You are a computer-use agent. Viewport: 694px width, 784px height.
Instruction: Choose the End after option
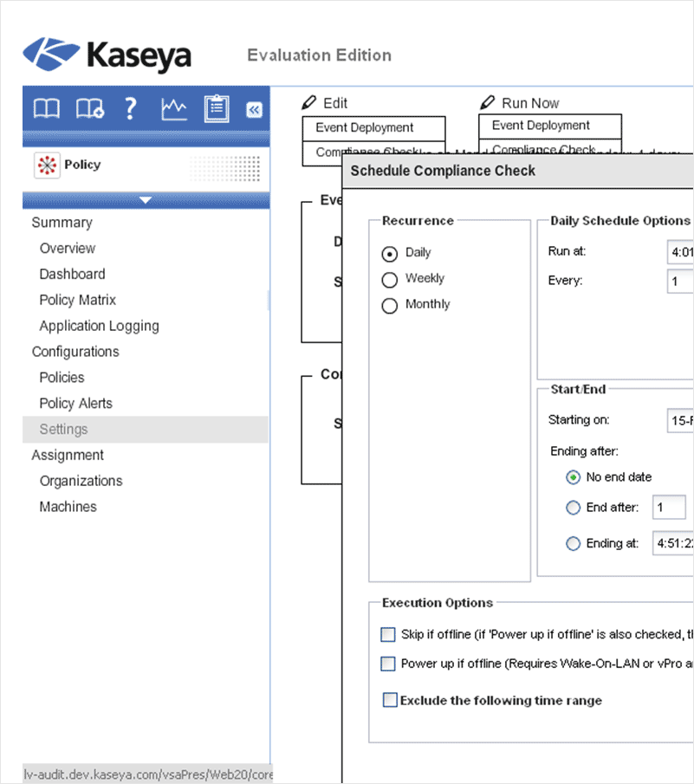(x=573, y=508)
